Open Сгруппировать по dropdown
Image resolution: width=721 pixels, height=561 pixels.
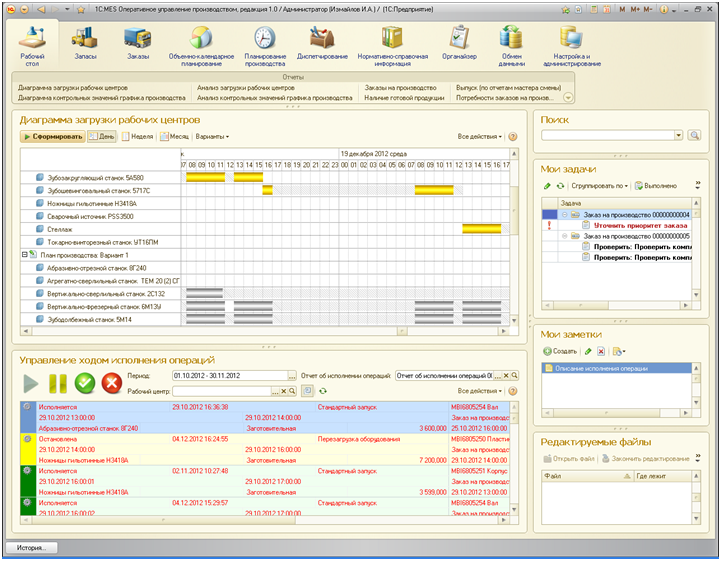599,186
